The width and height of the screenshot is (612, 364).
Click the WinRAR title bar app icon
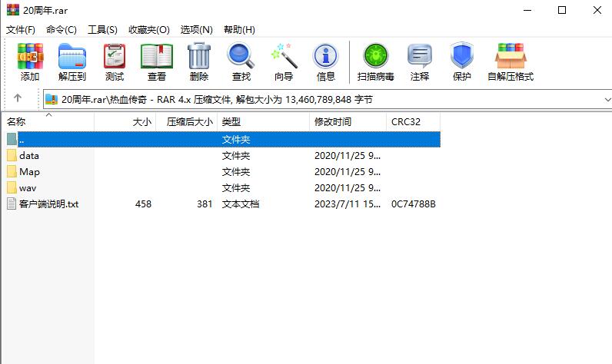13,10
